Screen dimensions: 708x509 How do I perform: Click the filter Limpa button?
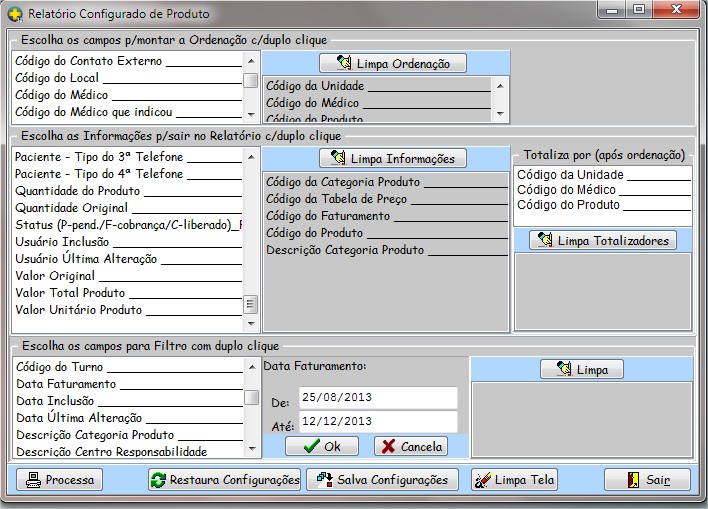(x=581, y=370)
